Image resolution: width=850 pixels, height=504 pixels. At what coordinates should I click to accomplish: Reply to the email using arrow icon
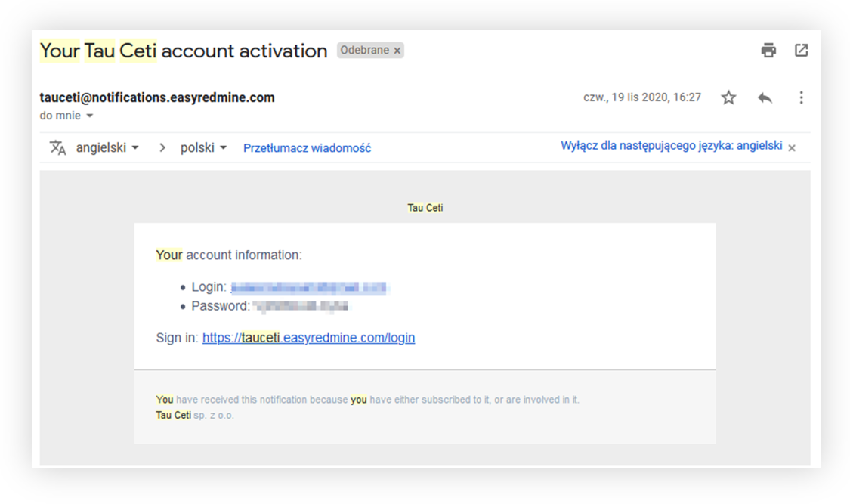pos(765,97)
